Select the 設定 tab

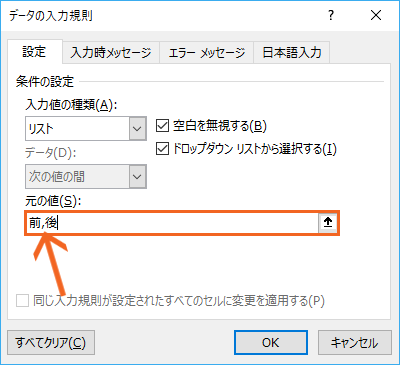(x=34, y=52)
